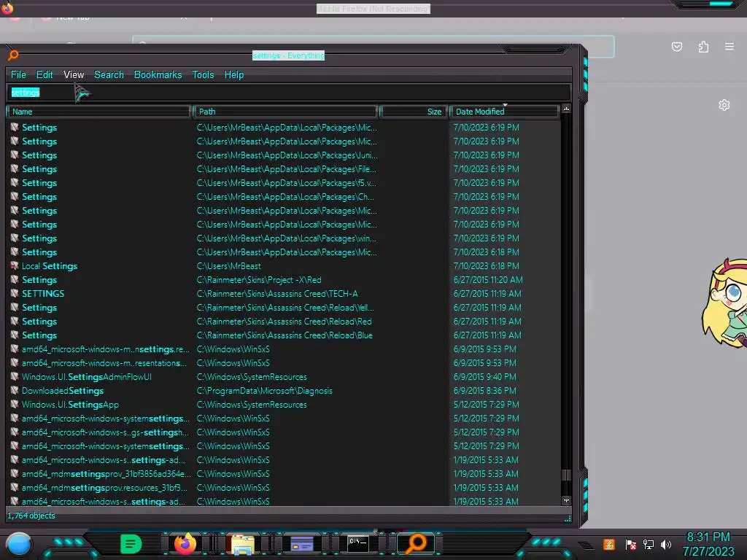Click network tray icon
Image resolution: width=747 pixels, height=560 pixels.
click(648, 545)
